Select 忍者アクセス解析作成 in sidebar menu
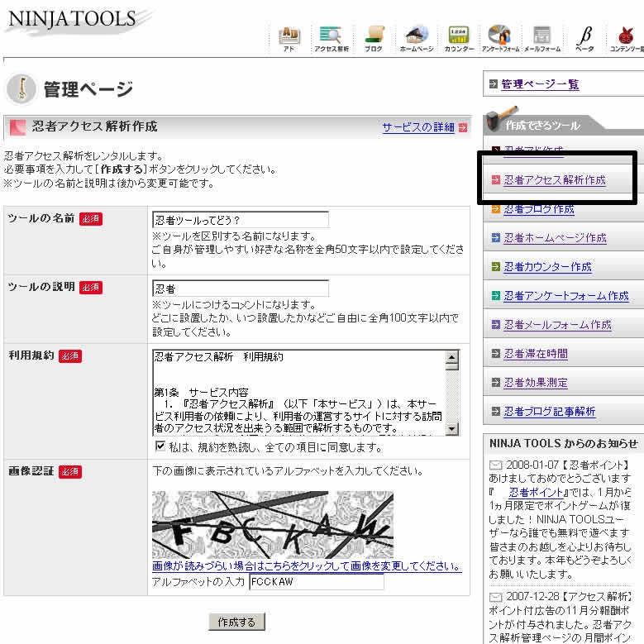Image resolution: width=644 pixels, height=644 pixels. (555, 179)
